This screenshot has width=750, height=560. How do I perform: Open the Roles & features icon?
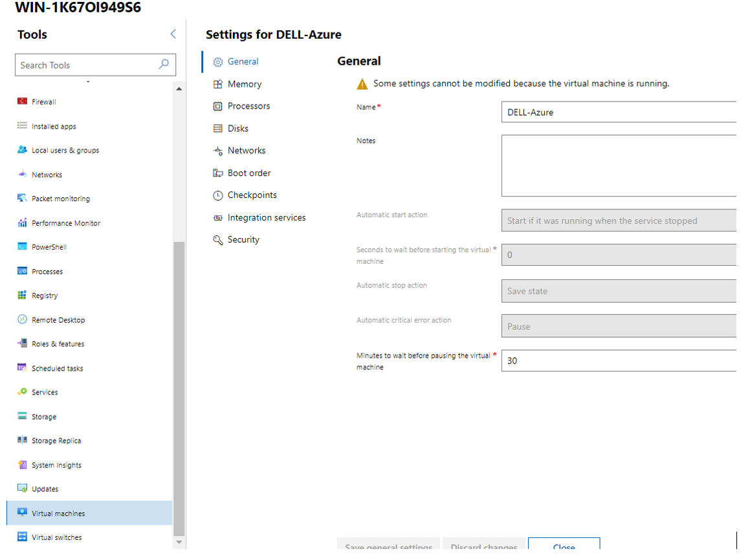coord(22,343)
